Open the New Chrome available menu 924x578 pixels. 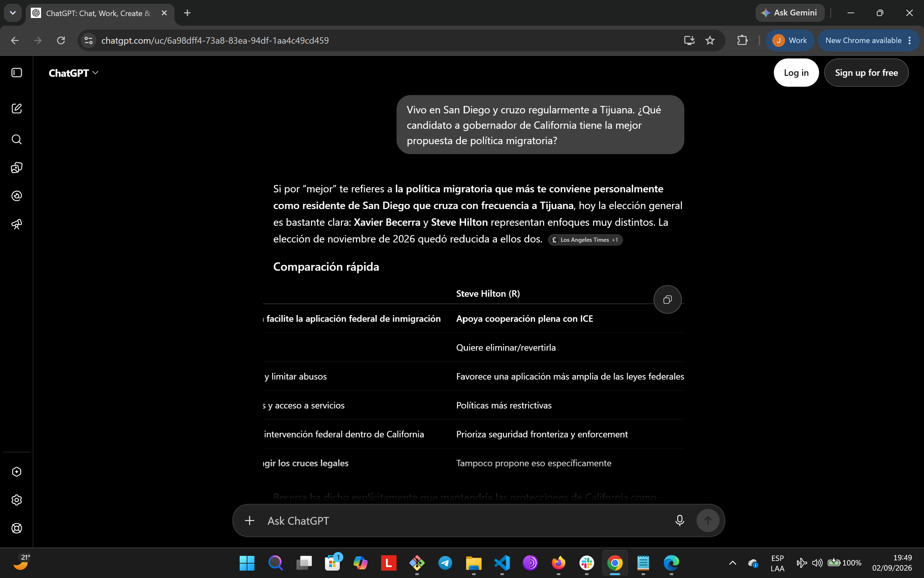pos(868,40)
